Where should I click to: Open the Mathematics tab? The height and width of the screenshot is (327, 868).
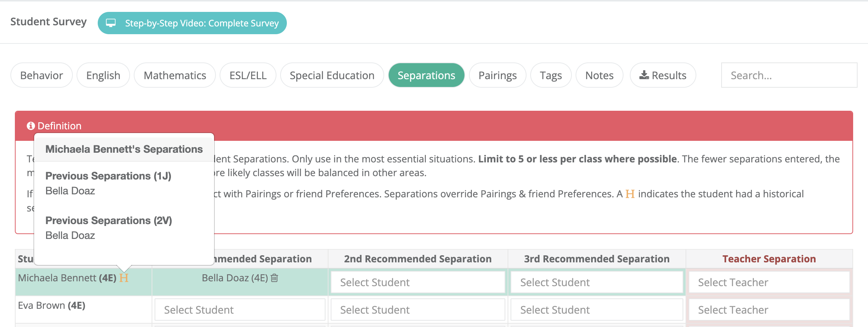click(175, 75)
